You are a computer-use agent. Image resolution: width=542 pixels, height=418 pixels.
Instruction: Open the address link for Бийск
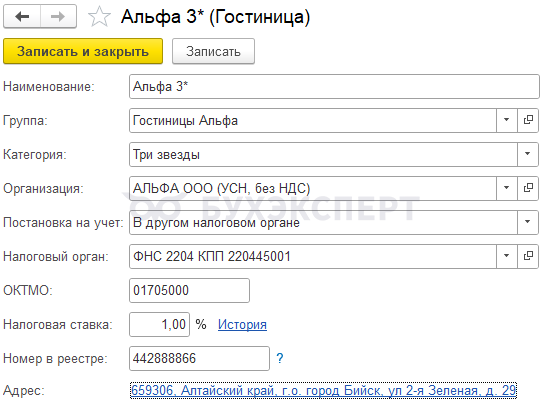coord(323,390)
